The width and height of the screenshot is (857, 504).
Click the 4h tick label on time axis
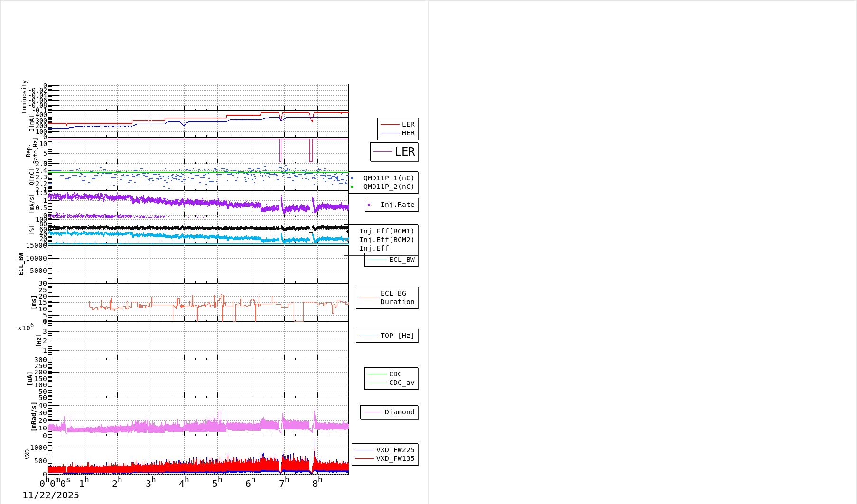tap(184, 483)
